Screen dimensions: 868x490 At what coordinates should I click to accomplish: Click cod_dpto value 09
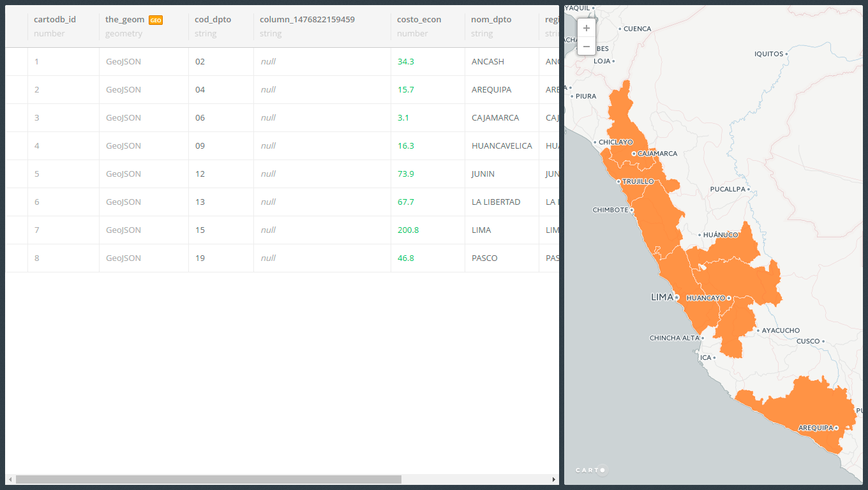point(200,146)
